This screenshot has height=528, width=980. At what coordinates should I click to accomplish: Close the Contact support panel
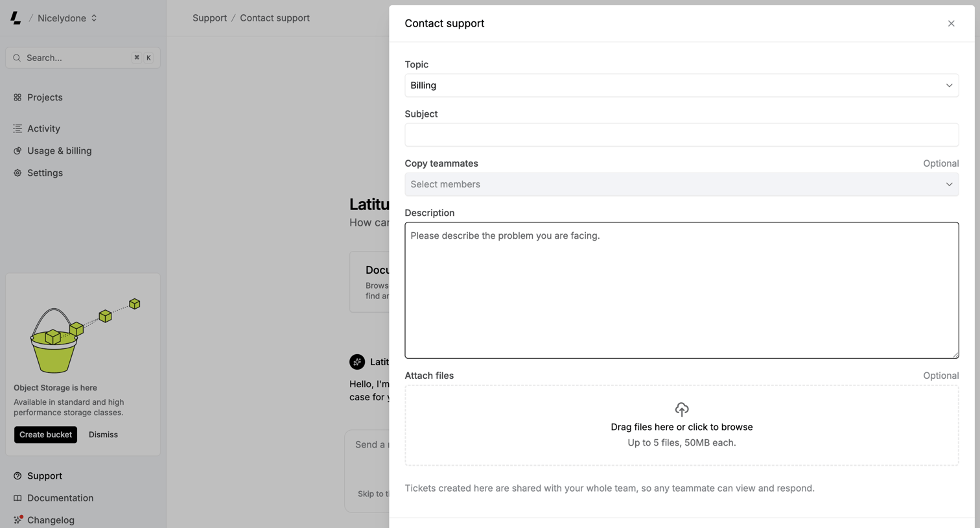tap(951, 23)
